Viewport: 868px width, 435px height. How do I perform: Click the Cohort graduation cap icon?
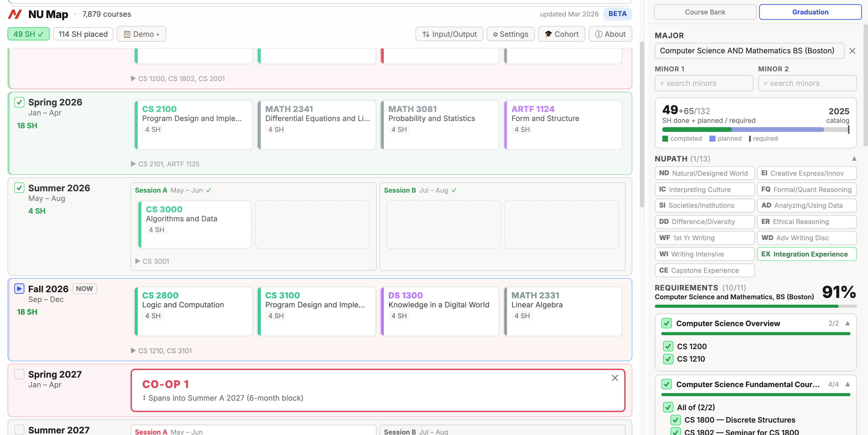[548, 34]
